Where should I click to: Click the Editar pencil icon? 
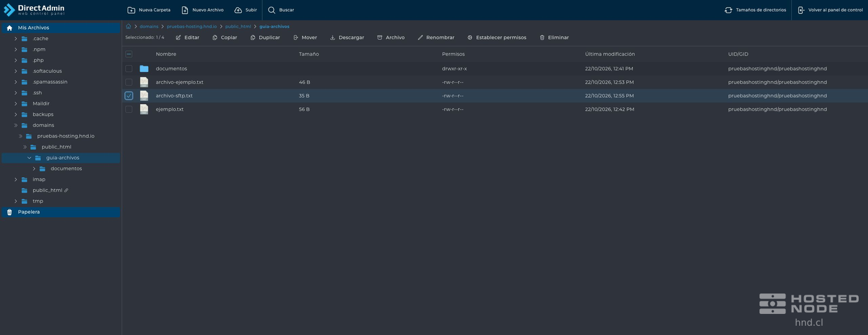[x=179, y=38]
